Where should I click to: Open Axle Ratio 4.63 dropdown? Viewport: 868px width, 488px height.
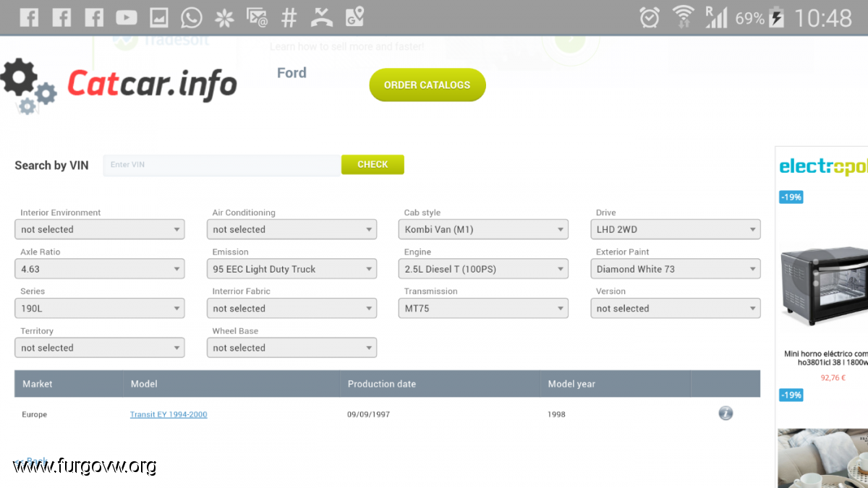[100, 269]
